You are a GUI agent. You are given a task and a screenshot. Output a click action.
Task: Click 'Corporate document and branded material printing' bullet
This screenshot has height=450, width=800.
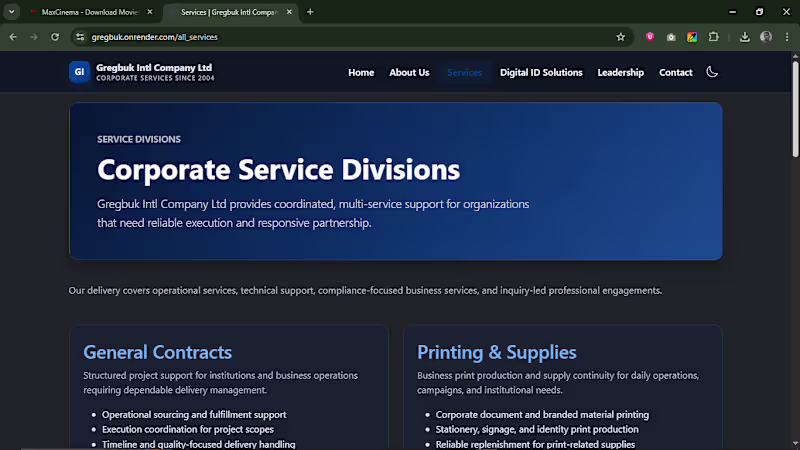coord(542,415)
